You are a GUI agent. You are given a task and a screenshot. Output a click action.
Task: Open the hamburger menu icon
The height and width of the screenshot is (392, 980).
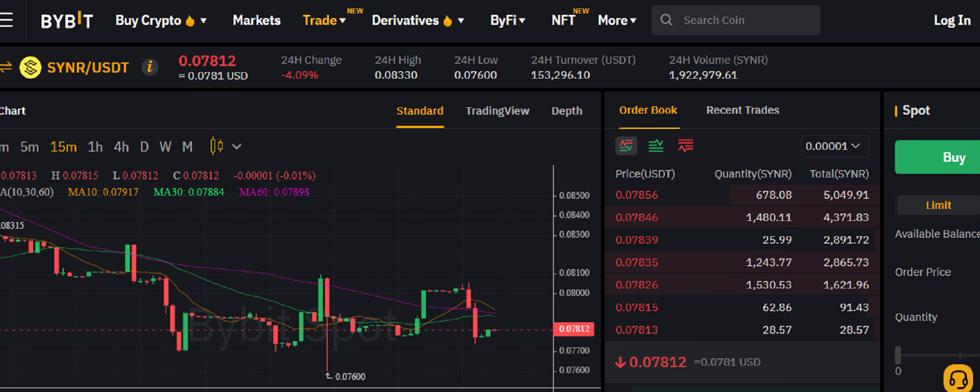6,20
